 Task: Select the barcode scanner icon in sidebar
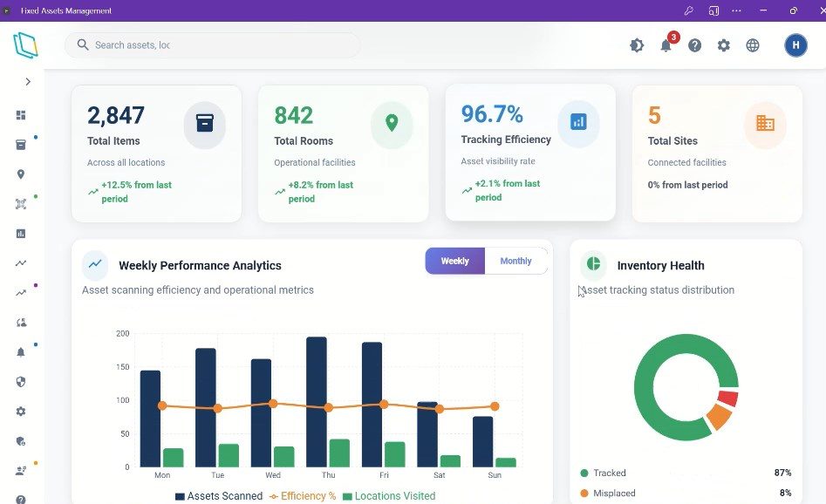point(21,204)
